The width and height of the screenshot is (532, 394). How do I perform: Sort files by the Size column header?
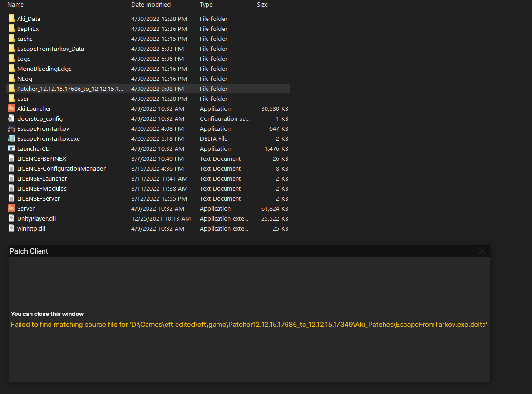coord(262,4)
